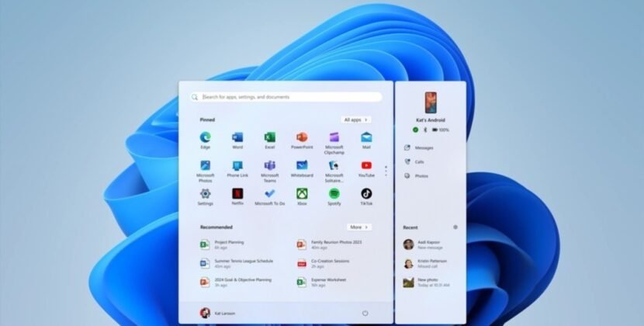This screenshot has height=326, width=644.
Task: Click the Kat's Android device name
Action: [431, 120]
